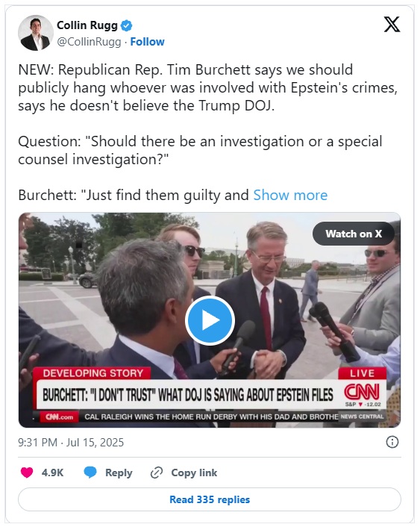Click the heart like icon
Image resolution: width=420 pixels, height=527 pixels.
pyautogui.click(x=27, y=473)
